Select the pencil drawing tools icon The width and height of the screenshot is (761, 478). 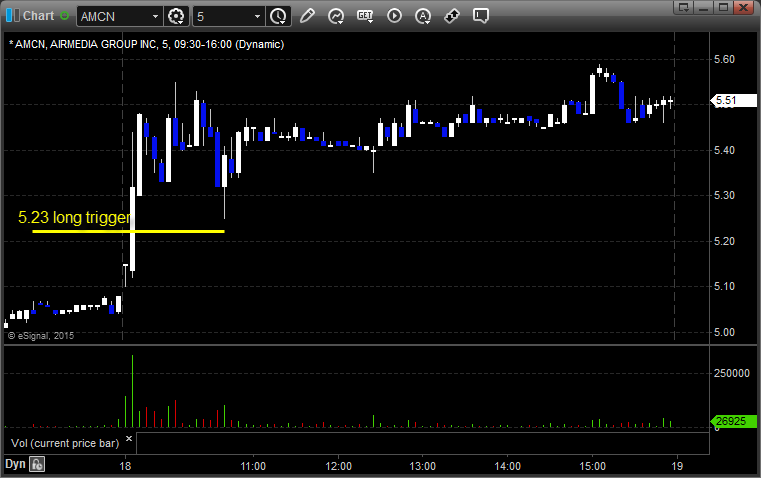point(307,16)
